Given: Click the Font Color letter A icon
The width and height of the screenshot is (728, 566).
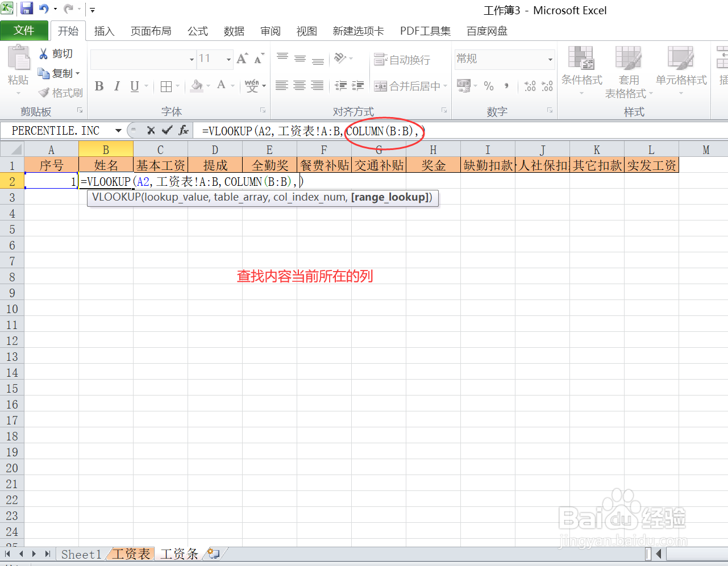Looking at the screenshot, I should click(x=221, y=86).
